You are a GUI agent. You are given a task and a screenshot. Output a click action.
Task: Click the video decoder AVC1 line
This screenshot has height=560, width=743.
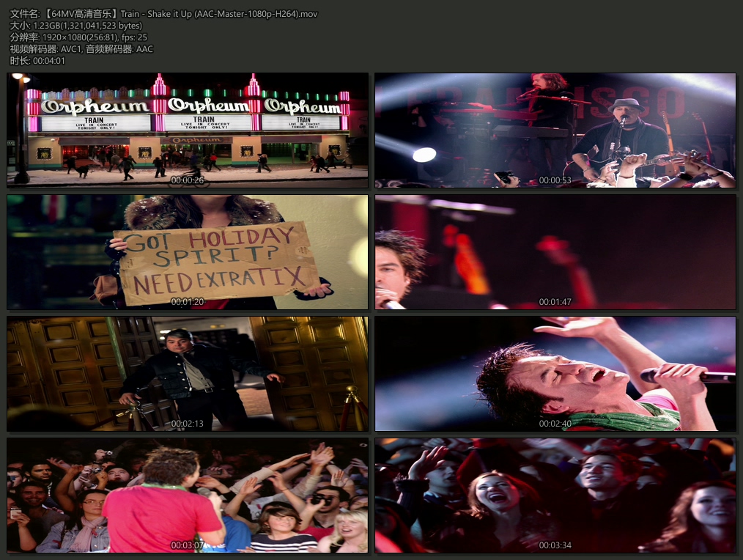click(81, 49)
